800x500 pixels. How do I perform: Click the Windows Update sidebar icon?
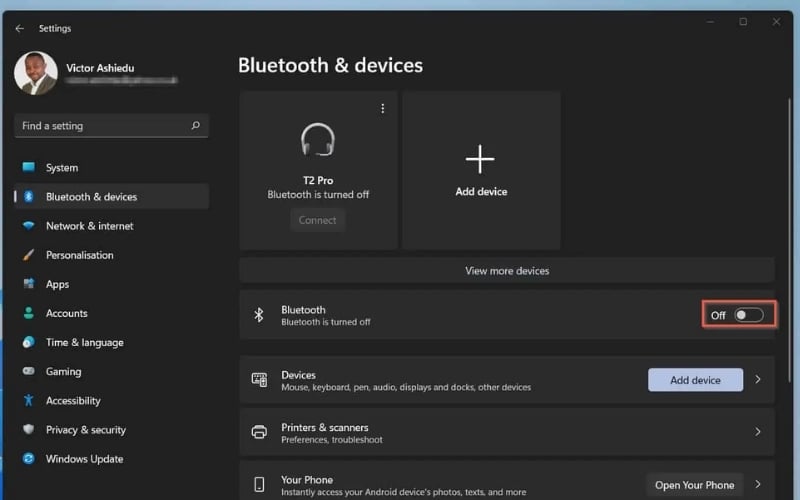coord(28,459)
